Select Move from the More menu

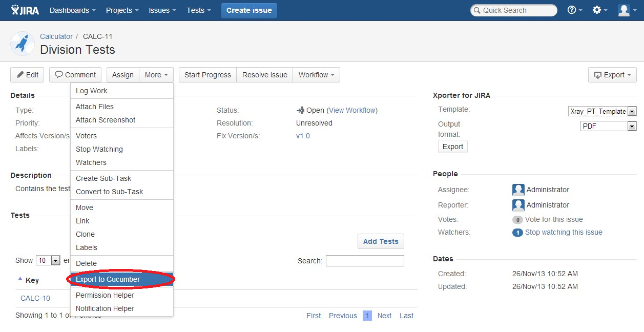coord(122,208)
